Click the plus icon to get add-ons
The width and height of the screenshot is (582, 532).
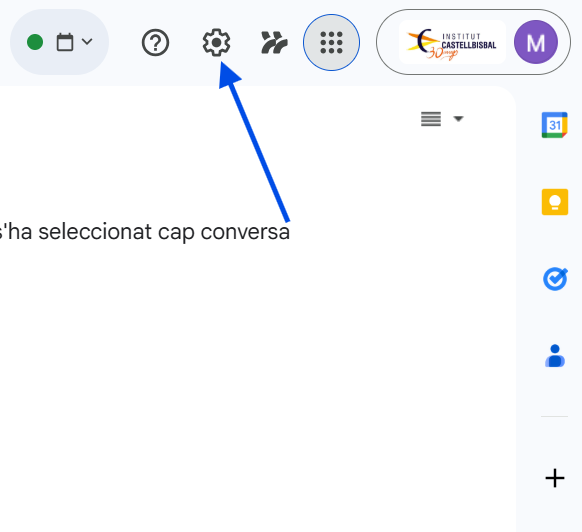[x=555, y=478]
